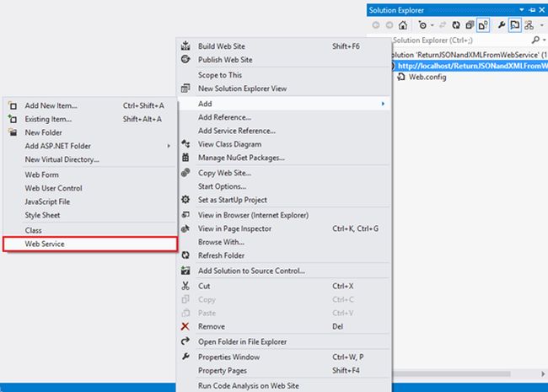Click the Build Web Site icon

pos(185,46)
